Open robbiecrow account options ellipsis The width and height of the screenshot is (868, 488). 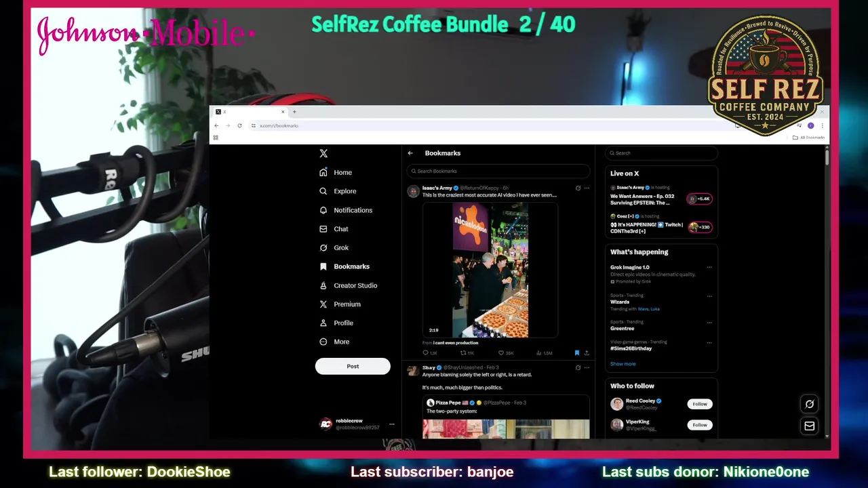click(x=391, y=424)
